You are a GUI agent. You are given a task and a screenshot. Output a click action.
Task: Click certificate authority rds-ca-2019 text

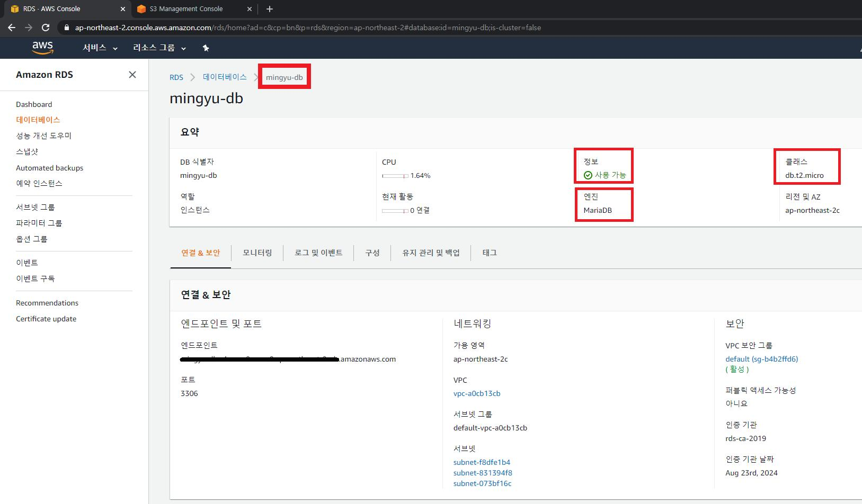click(745, 438)
